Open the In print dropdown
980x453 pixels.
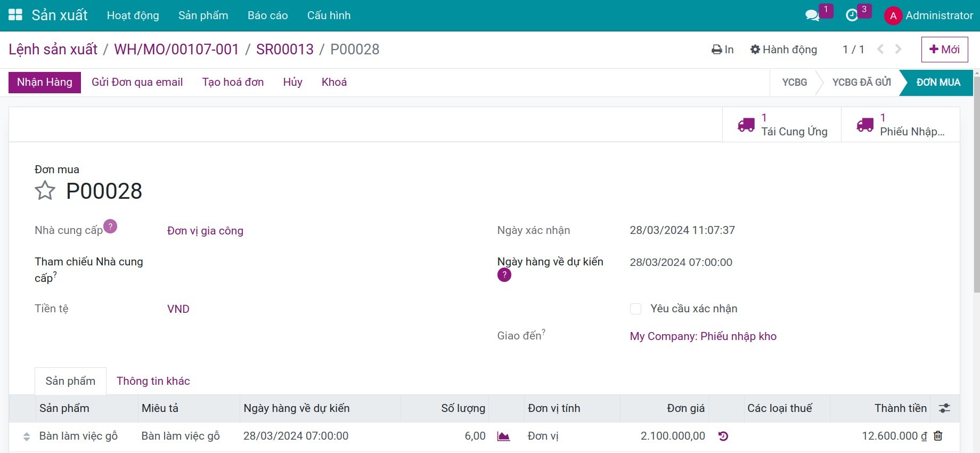click(x=723, y=50)
